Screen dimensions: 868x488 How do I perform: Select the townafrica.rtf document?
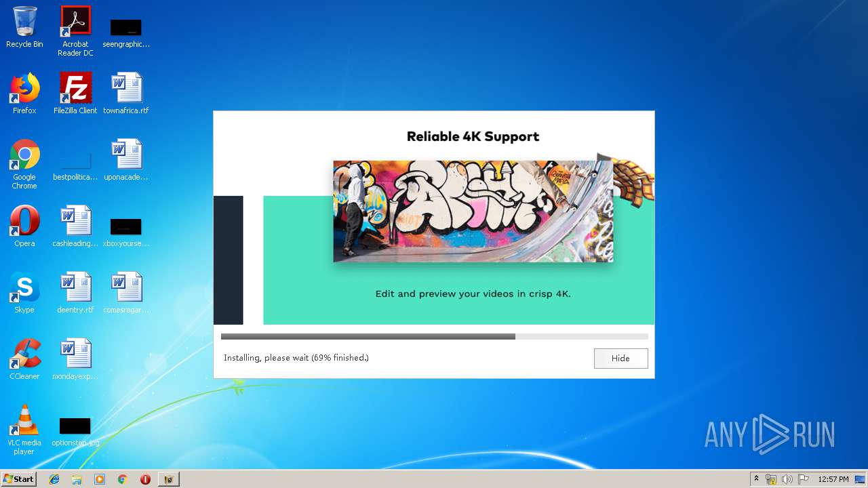tap(126, 94)
